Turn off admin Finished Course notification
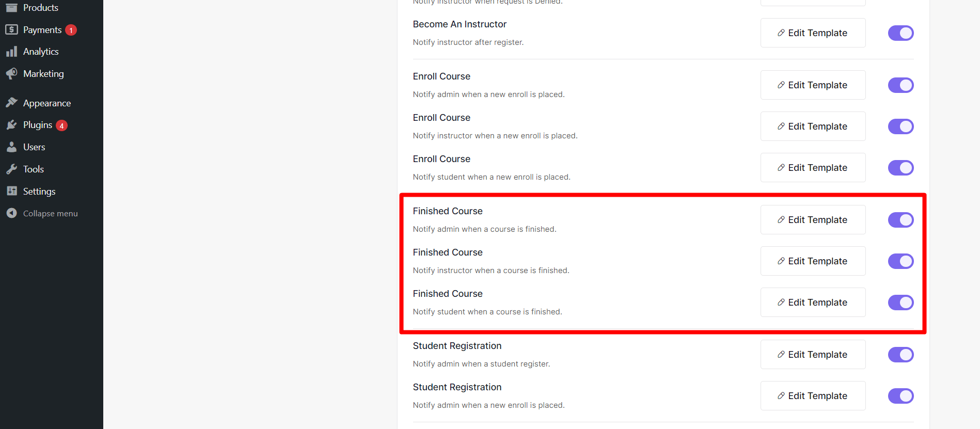The image size is (980, 429). point(900,219)
